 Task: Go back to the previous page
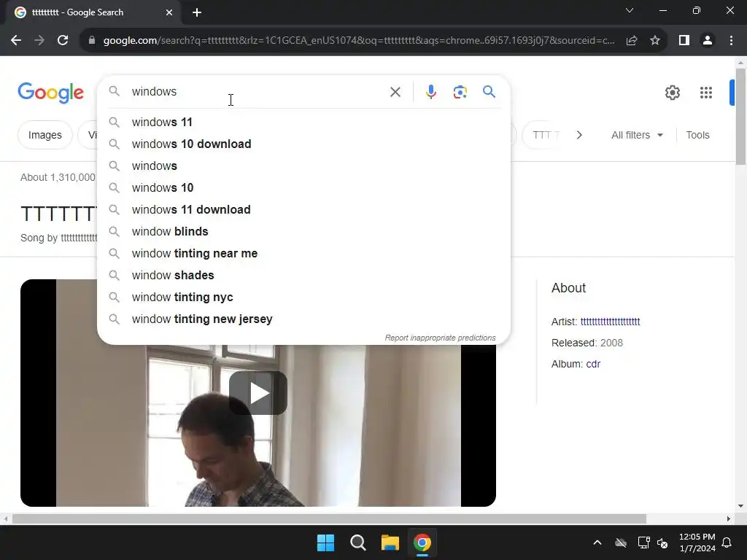click(x=16, y=41)
